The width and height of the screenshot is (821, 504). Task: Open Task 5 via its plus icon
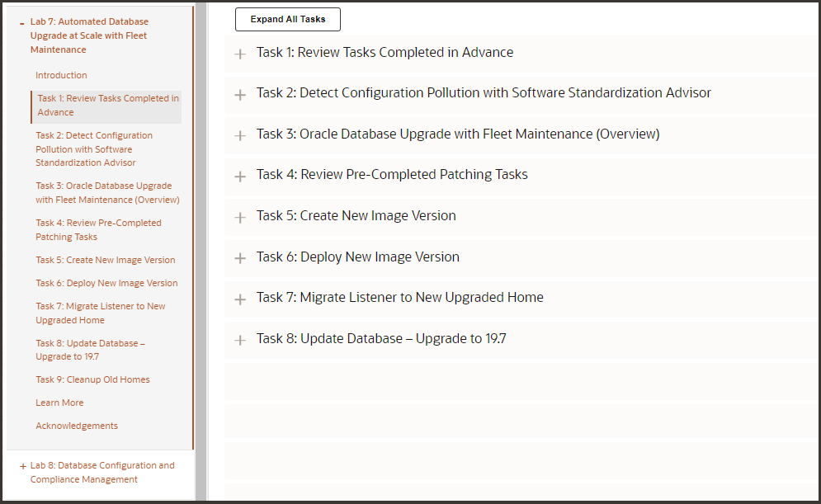[x=240, y=217]
